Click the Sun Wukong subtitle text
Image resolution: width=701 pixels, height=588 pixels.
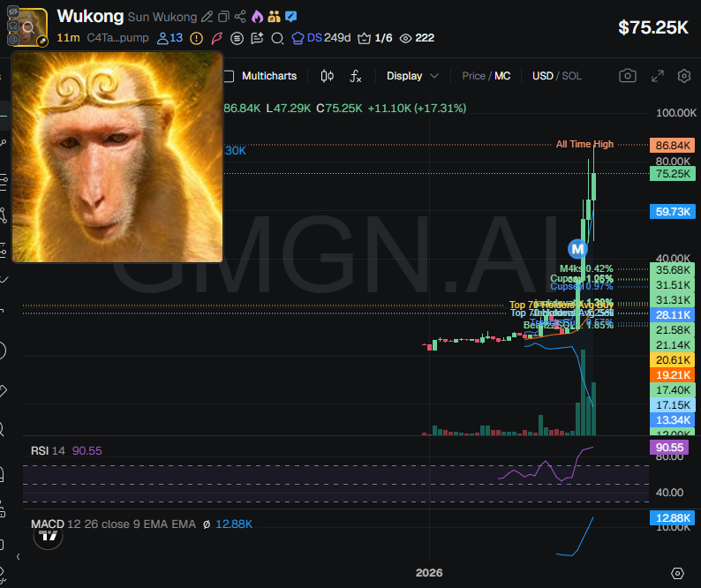point(162,17)
